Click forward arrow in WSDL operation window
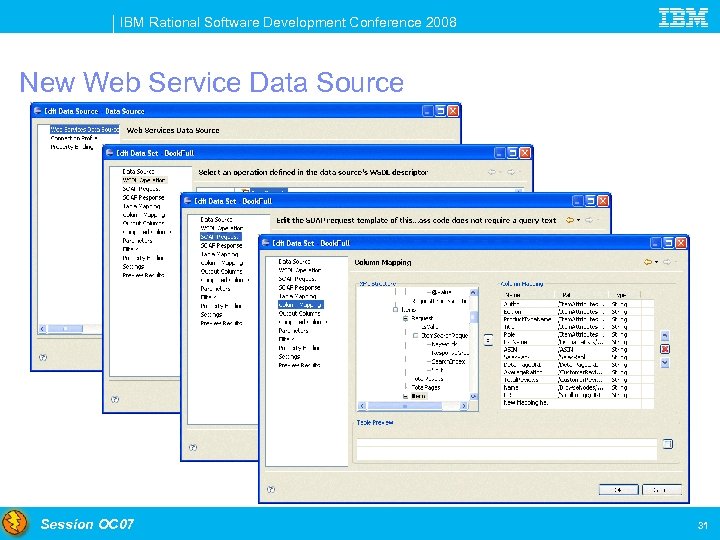This screenshot has height=540, width=720. point(511,172)
